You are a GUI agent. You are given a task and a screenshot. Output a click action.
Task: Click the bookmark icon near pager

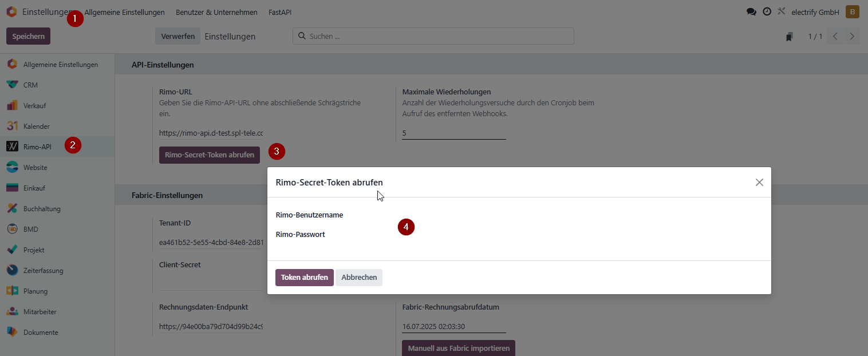coord(790,37)
